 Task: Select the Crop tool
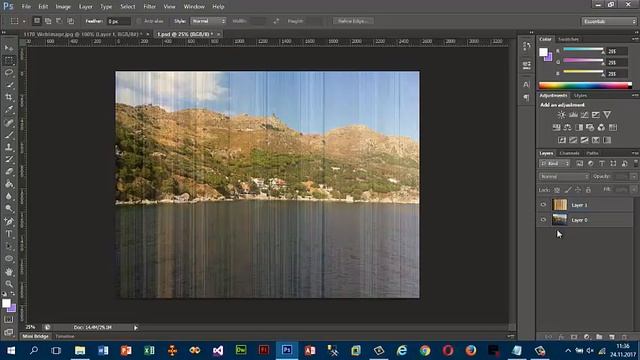click(9, 98)
